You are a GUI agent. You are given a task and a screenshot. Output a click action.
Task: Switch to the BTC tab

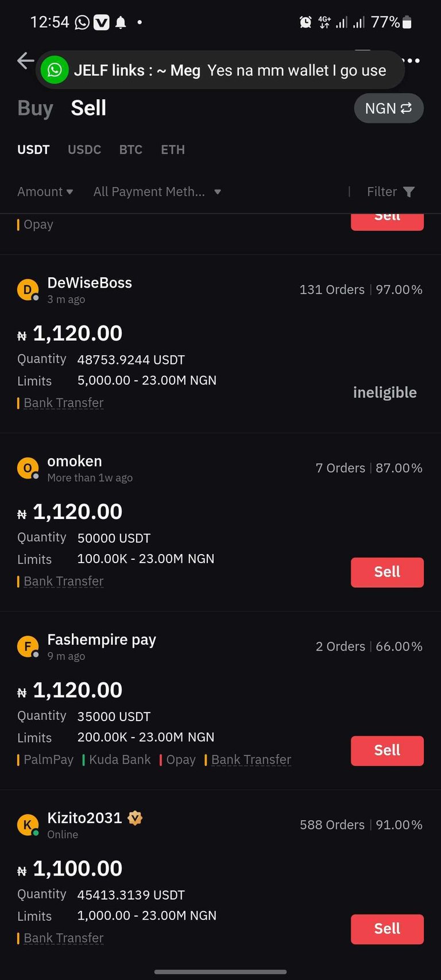(130, 150)
